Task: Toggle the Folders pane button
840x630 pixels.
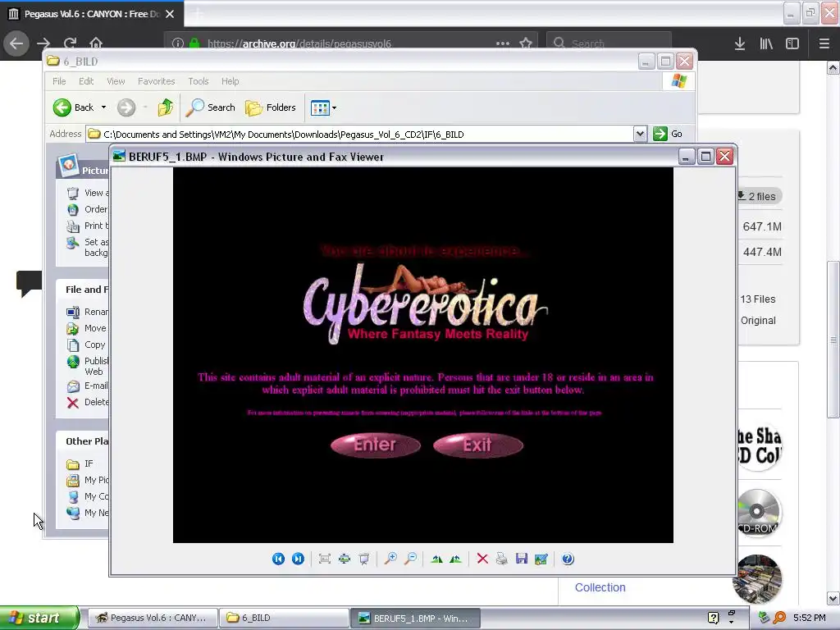Action: pyautogui.click(x=271, y=107)
